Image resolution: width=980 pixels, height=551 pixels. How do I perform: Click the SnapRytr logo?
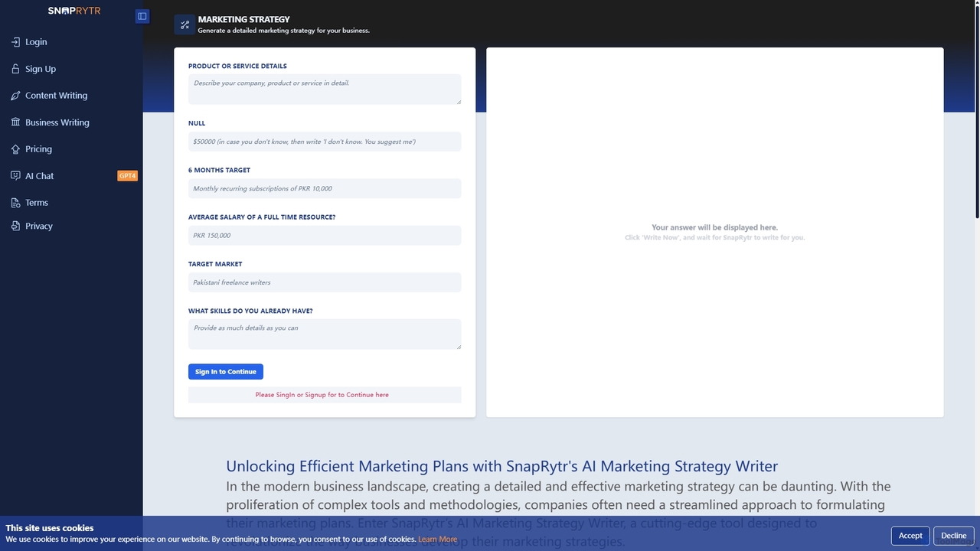[x=74, y=11]
